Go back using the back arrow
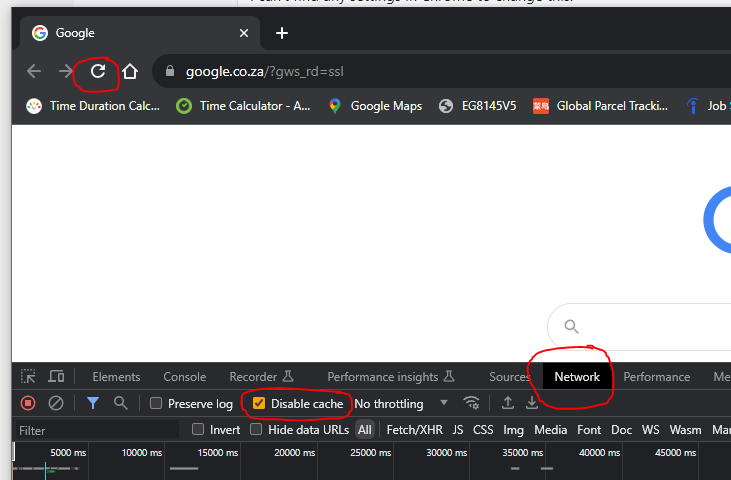The height and width of the screenshot is (480, 731). coord(34,71)
